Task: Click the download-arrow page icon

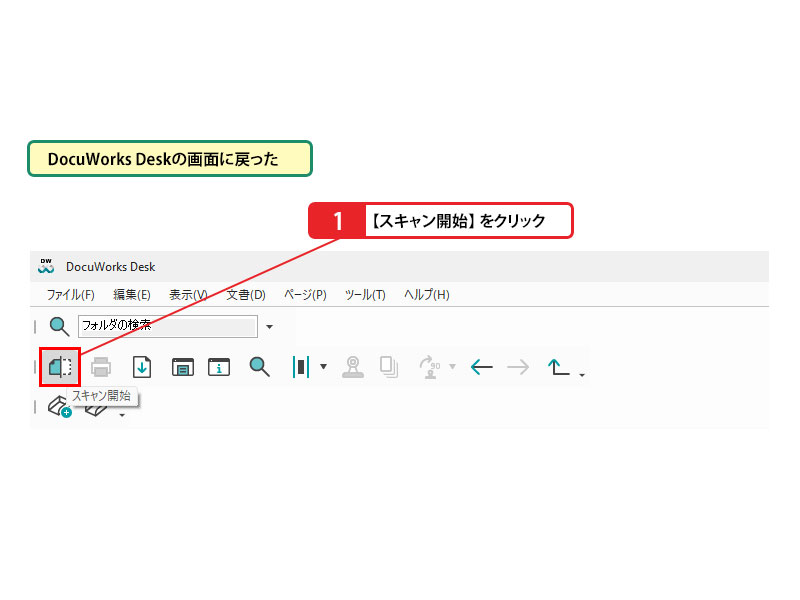Action: pyautogui.click(x=142, y=367)
